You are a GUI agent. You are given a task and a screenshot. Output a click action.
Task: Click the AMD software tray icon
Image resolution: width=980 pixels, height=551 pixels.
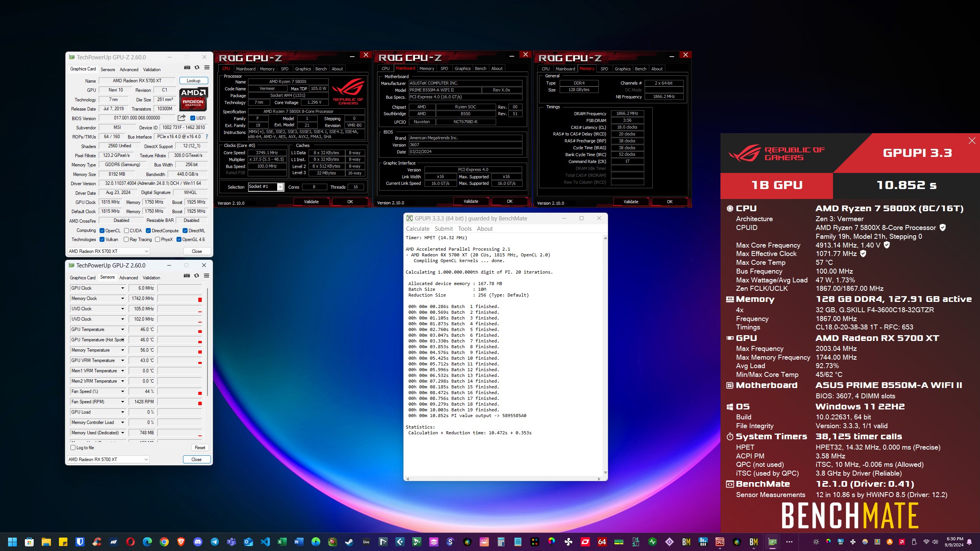(902, 542)
